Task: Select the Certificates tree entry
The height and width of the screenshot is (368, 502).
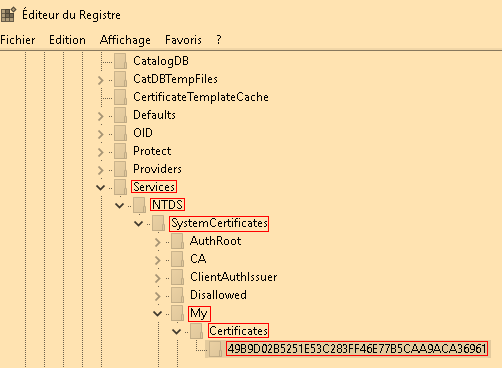Action: [238, 331]
